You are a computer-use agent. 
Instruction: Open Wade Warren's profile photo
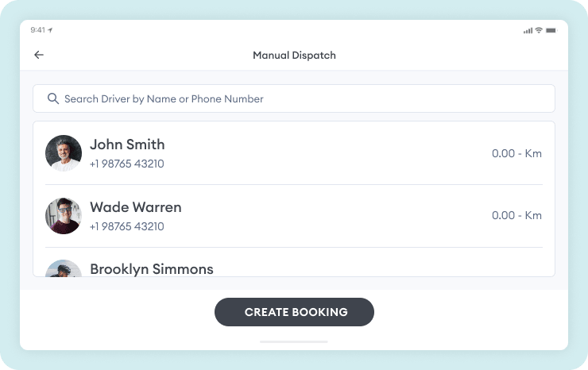64,215
